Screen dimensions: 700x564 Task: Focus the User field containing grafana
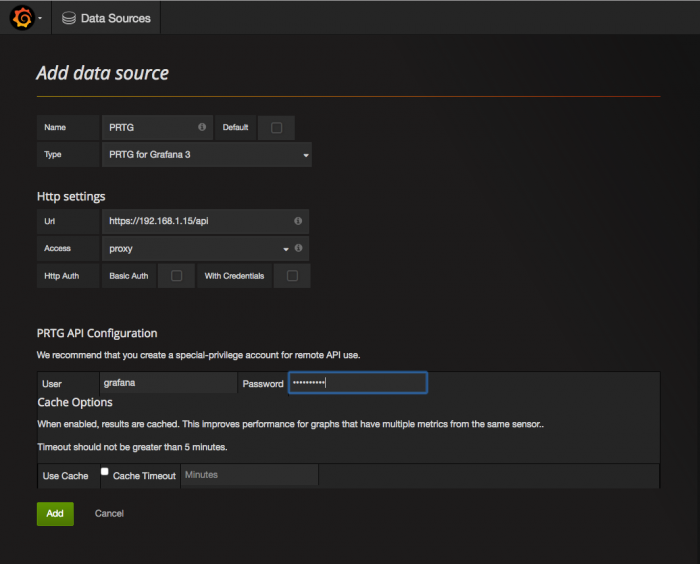[x=168, y=383]
